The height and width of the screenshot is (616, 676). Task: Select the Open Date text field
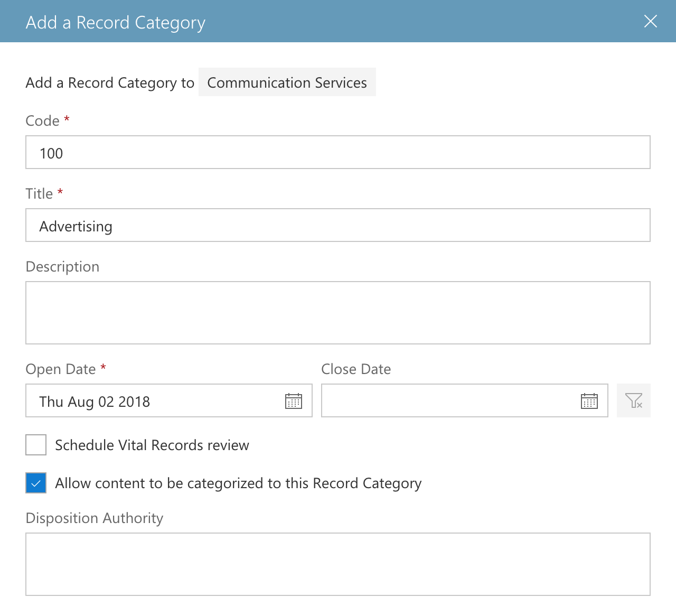click(x=169, y=400)
